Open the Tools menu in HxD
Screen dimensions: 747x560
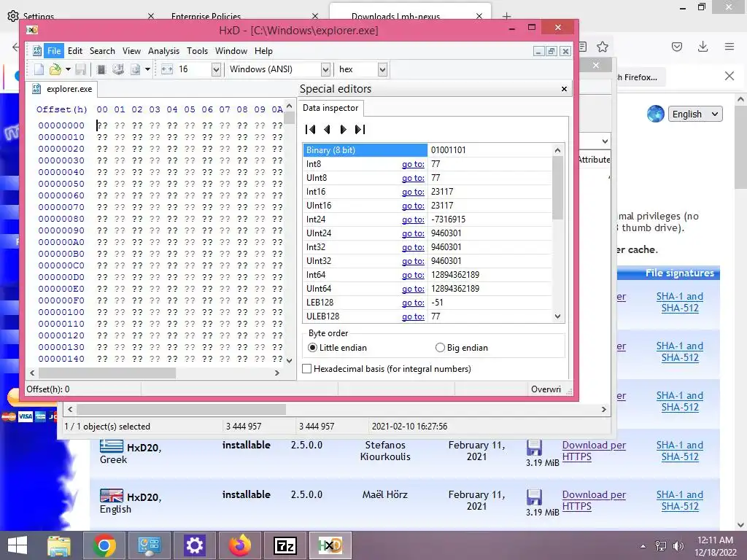click(197, 51)
